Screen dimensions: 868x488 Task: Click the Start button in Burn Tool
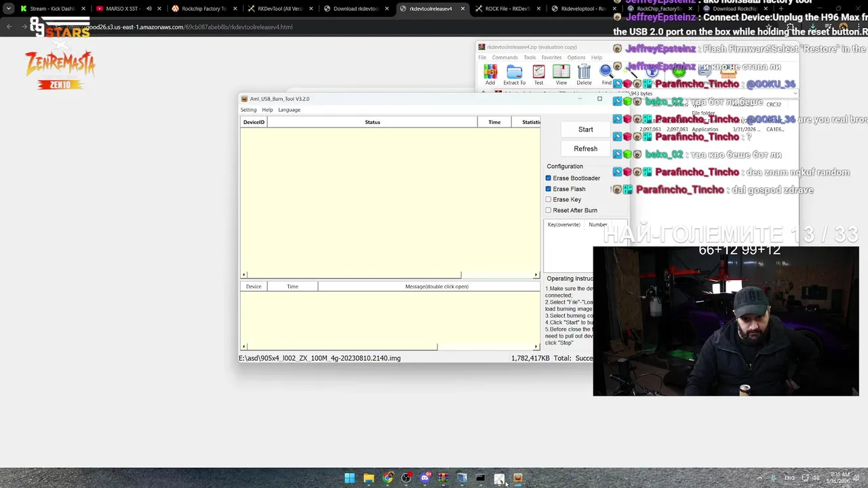586,129
